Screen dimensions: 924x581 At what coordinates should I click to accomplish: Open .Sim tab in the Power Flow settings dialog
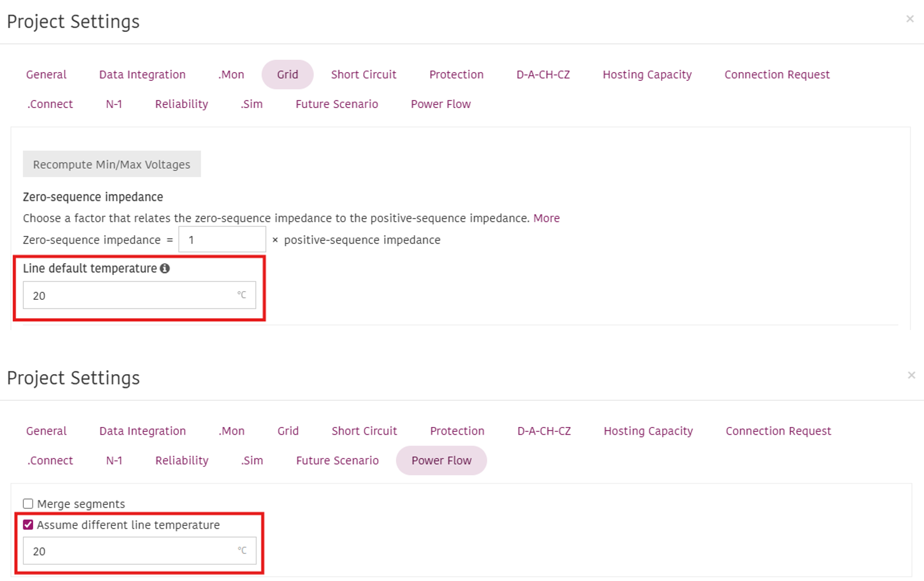252,461
